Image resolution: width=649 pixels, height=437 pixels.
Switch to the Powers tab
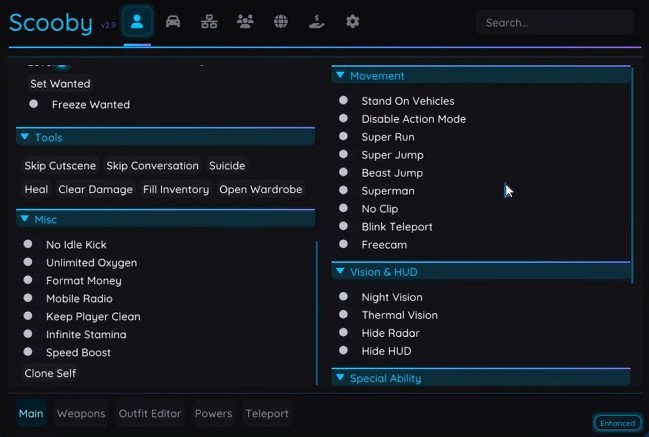(x=214, y=413)
